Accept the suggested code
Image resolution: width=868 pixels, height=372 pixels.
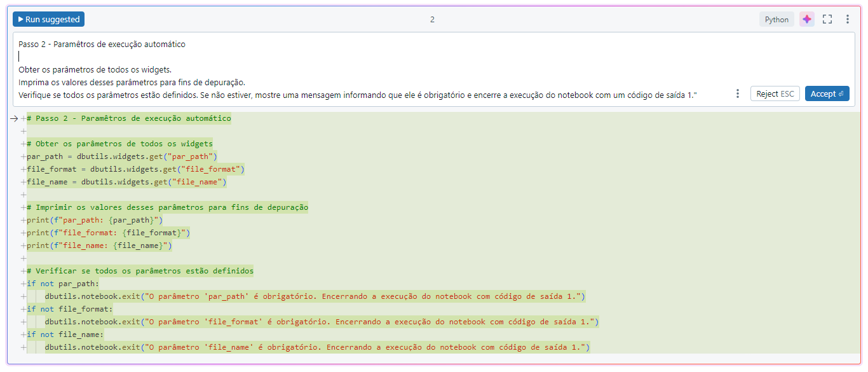point(827,93)
